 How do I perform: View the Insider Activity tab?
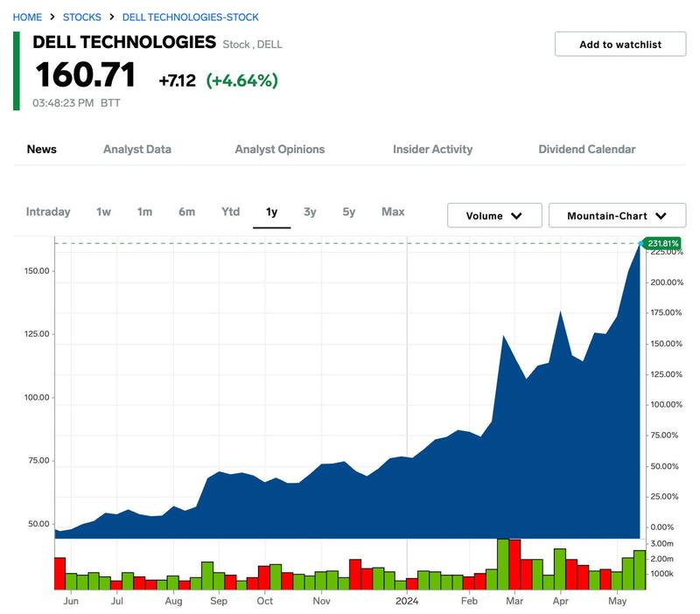432,149
